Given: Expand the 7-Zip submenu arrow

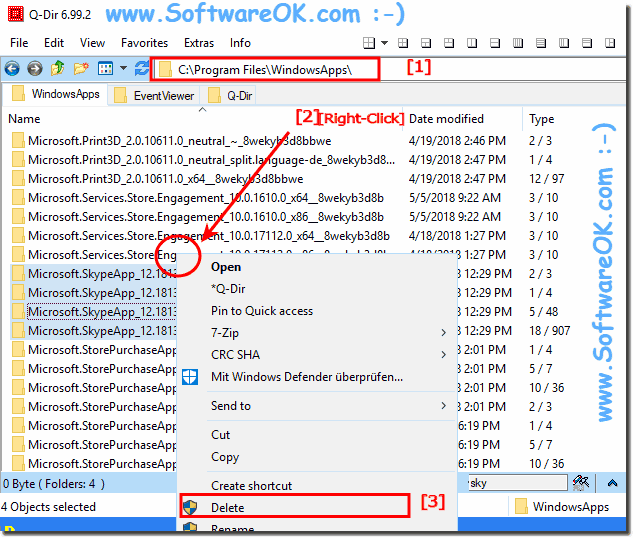Looking at the screenshot, I should [x=443, y=333].
